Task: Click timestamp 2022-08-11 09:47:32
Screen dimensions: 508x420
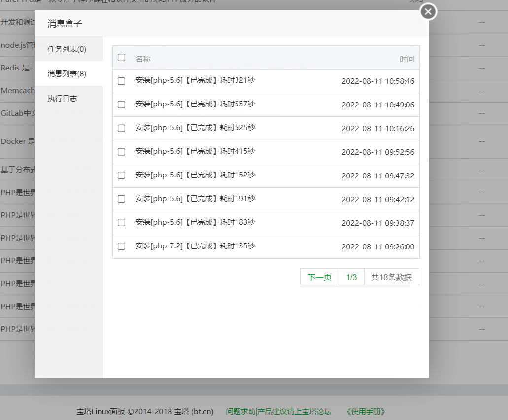Action: (x=378, y=175)
